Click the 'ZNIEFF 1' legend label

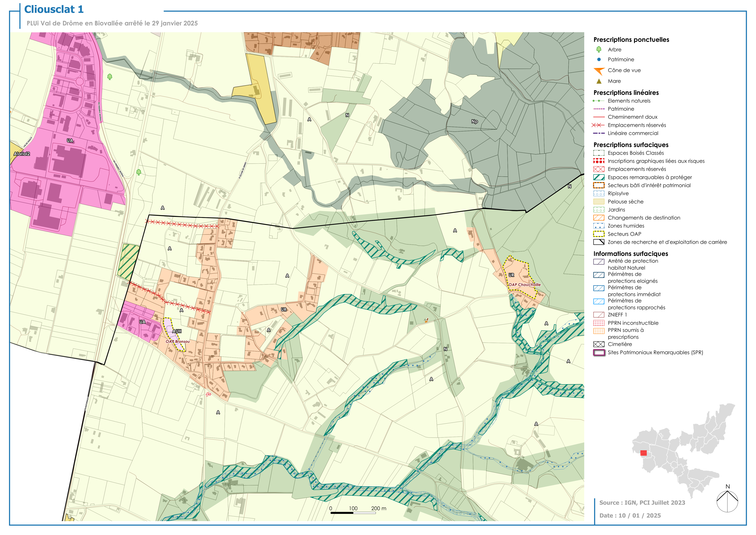pyautogui.click(x=617, y=315)
